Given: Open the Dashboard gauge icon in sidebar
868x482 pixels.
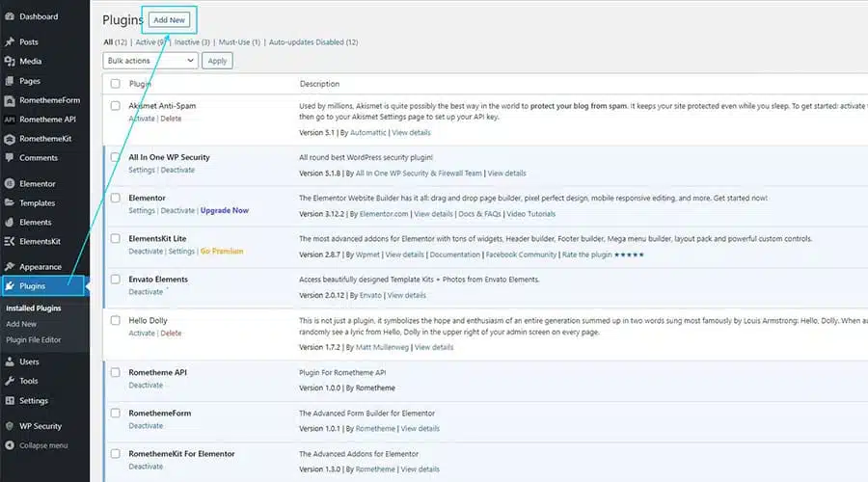Looking at the screenshot, I should pyautogui.click(x=10, y=16).
